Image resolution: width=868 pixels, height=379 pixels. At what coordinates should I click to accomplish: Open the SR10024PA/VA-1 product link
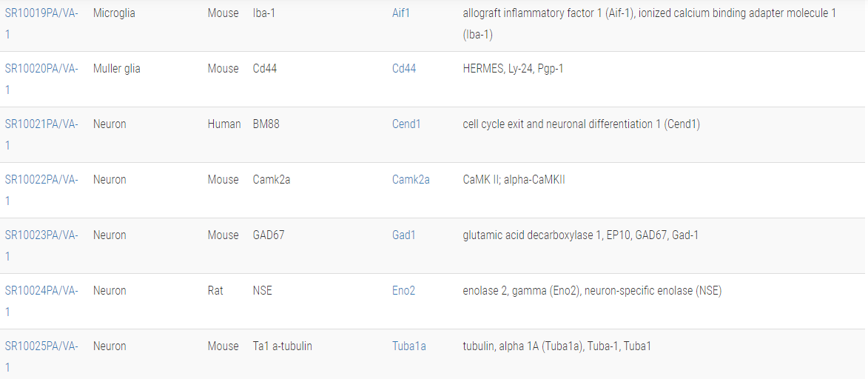click(x=41, y=291)
